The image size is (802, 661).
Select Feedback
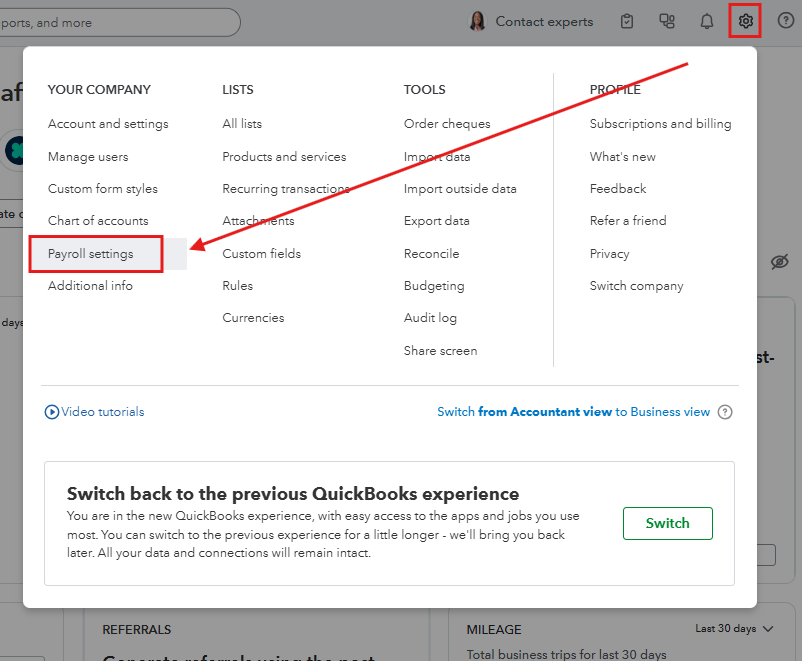[618, 189]
